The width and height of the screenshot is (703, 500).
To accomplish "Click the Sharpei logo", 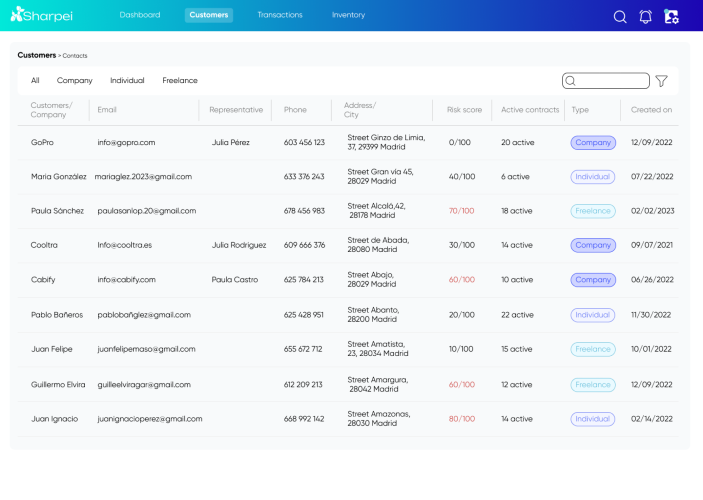I will coord(41,15).
